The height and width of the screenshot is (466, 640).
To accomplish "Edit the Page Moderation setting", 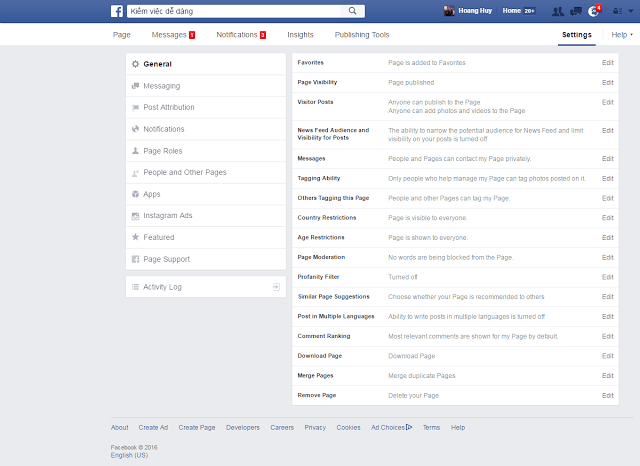I will click(607, 257).
